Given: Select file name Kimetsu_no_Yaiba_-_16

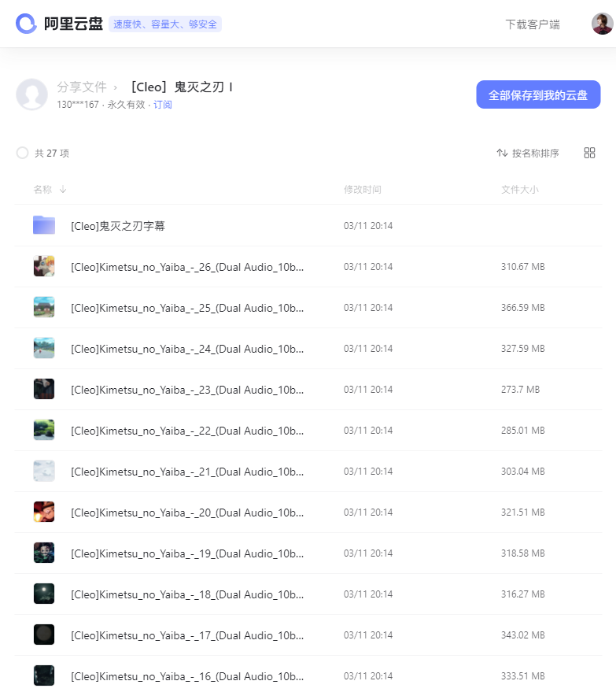Looking at the screenshot, I should click(187, 676).
